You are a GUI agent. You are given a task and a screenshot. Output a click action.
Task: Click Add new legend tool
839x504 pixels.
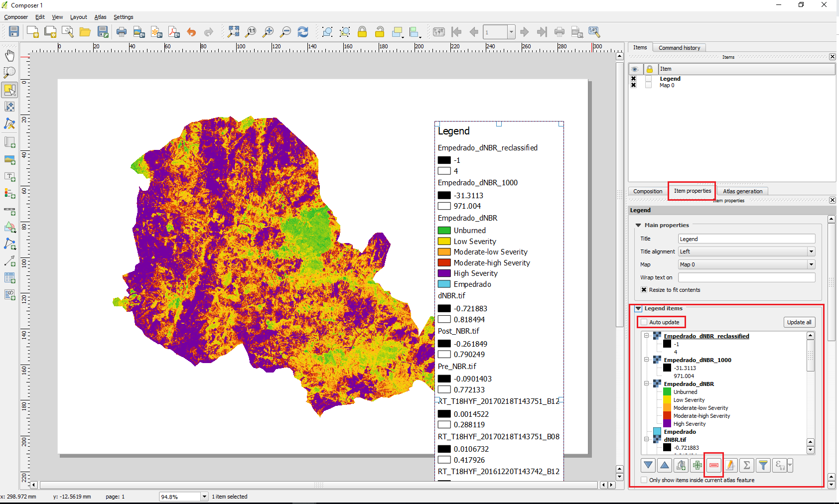pyautogui.click(x=9, y=193)
